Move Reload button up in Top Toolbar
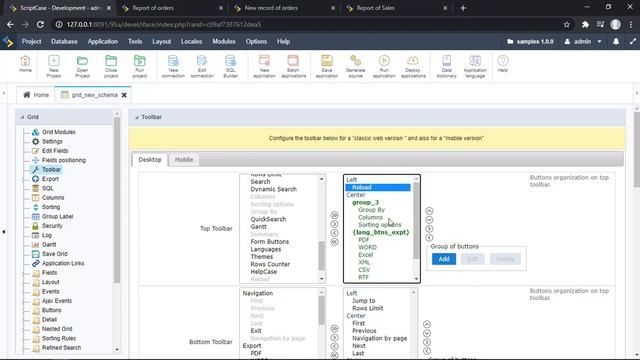The width and height of the screenshot is (640, 360). [429, 211]
